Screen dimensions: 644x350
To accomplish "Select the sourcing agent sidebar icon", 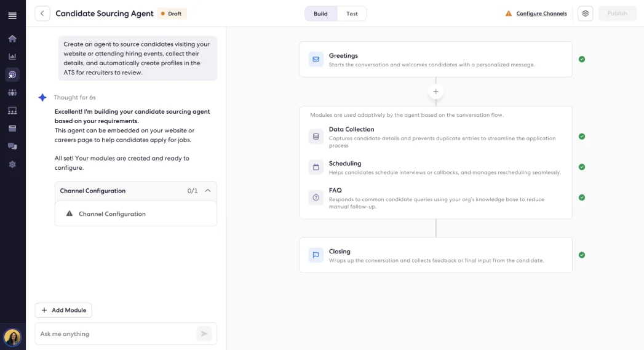I will click(12, 75).
